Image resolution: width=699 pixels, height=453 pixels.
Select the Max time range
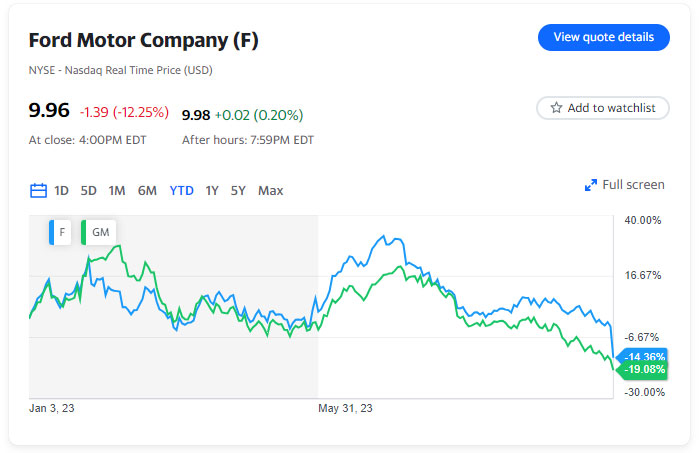click(270, 190)
